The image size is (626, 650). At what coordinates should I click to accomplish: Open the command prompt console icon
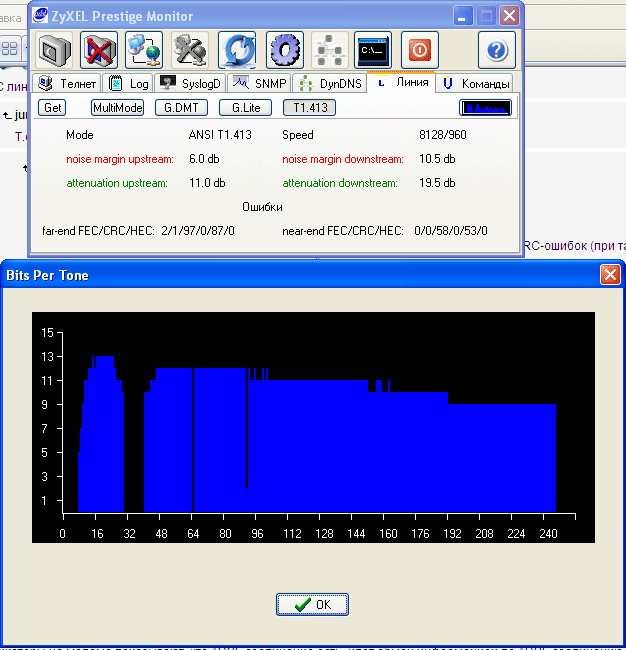[373, 49]
